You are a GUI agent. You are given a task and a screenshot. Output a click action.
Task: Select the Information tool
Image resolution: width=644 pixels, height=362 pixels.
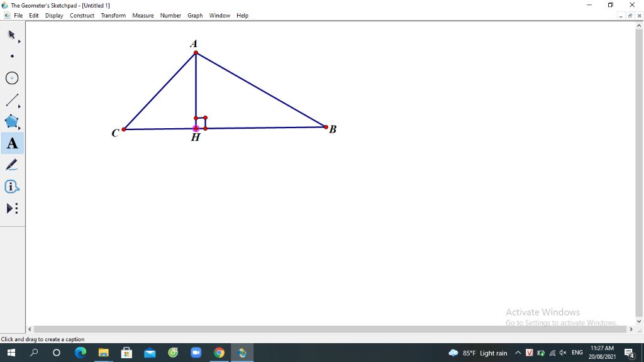tap(12, 187)
